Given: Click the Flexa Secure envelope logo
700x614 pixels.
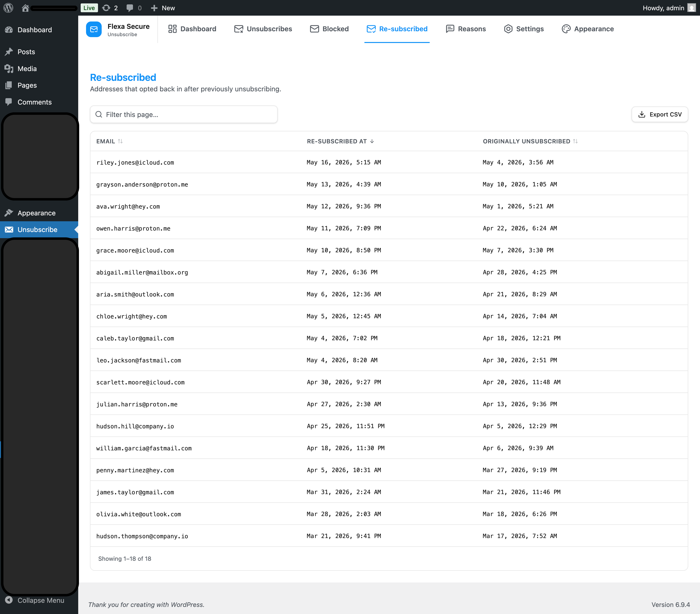Looking at the screenshot, I should tap(94, 30).
